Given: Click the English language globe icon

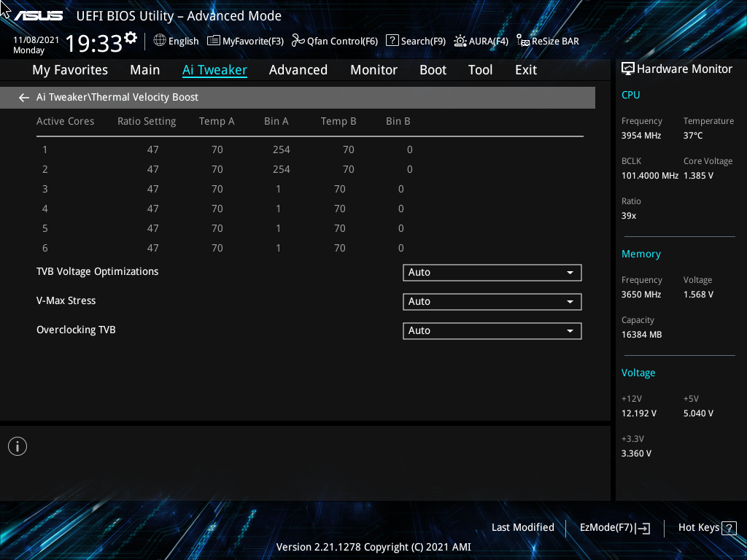Looking at the screenshot, I should tap(160, 41).
